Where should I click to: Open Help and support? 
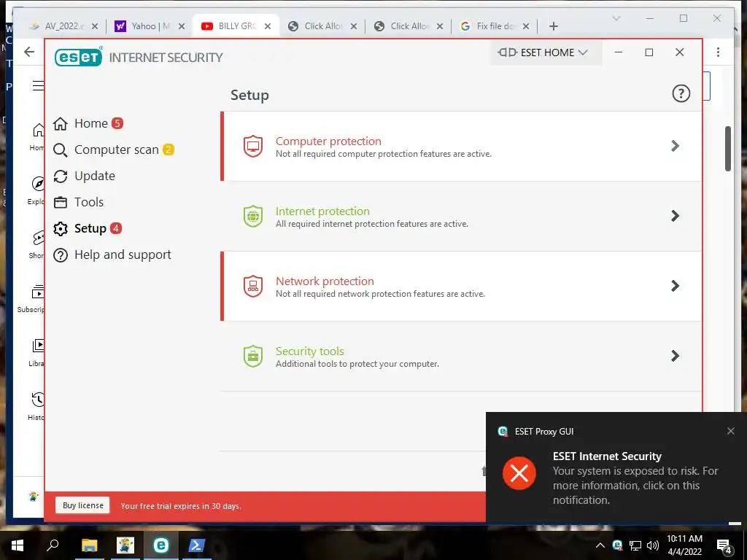point(112,254)
